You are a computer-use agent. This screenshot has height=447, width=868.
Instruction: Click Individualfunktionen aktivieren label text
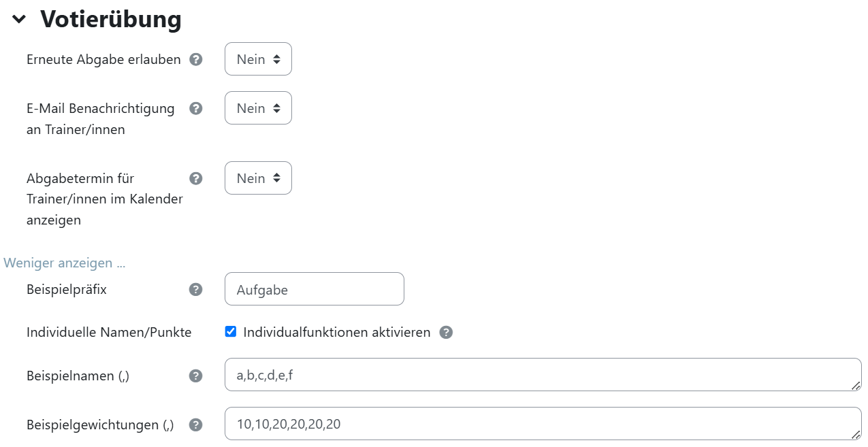coord(336,332)
